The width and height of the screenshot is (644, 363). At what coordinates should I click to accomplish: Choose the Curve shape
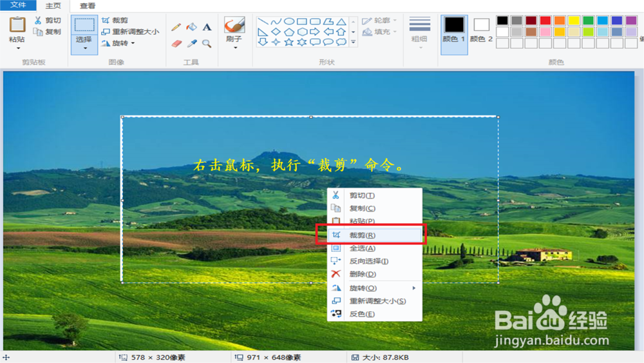pos(276,21)
